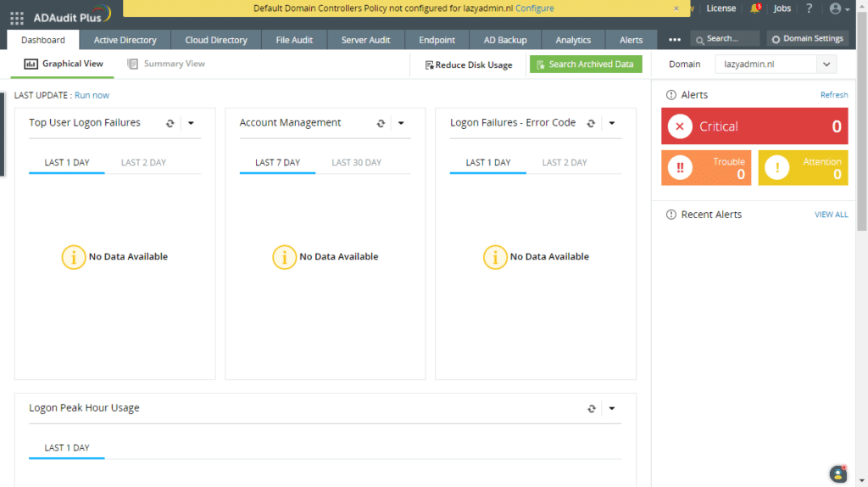Refresh the Logon Peak Hour Usage widget

click(591, 409)
